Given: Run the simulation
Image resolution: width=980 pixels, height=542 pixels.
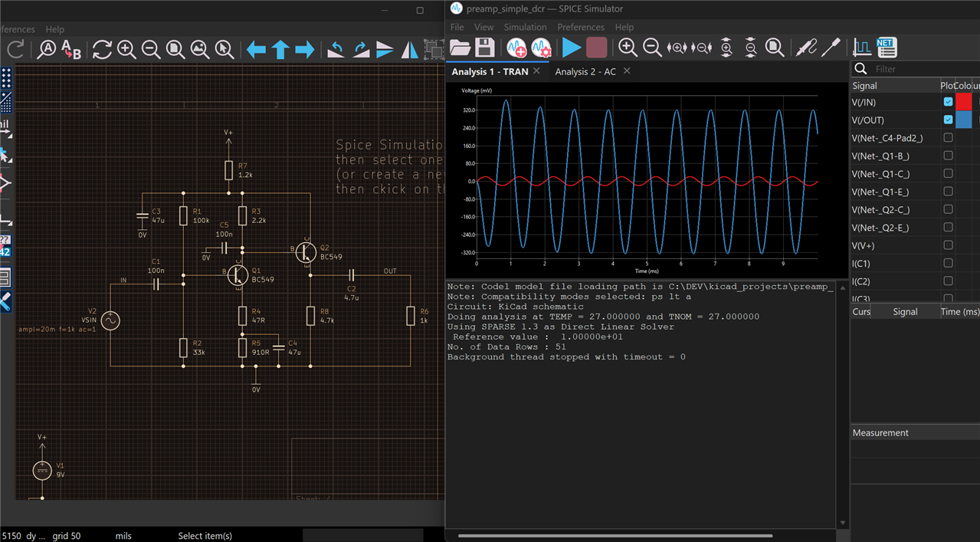Looking at the screenshot, I should (572, 48).
